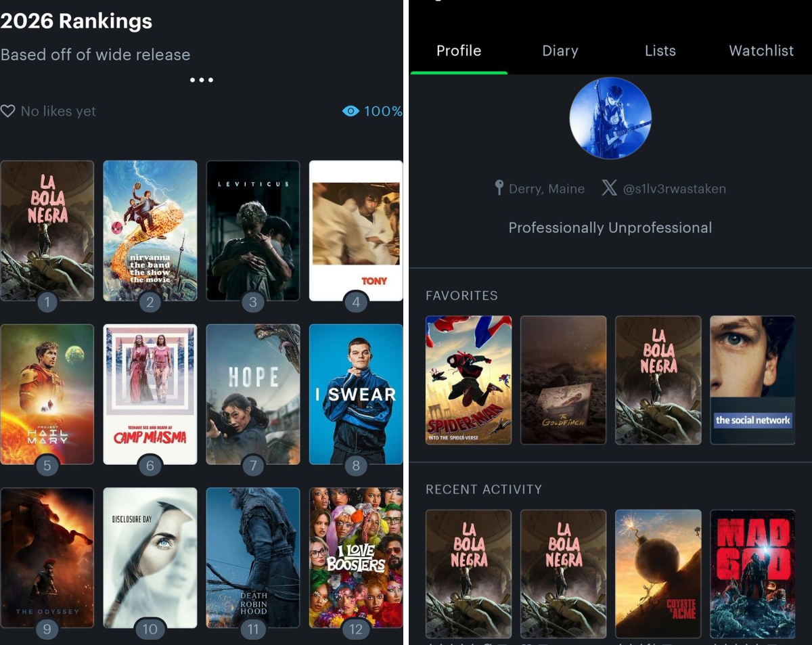812x645 pixels.
Task: Click the X (Twitter) logo icon
Action: pyautogui.click(x=609, y=188)
